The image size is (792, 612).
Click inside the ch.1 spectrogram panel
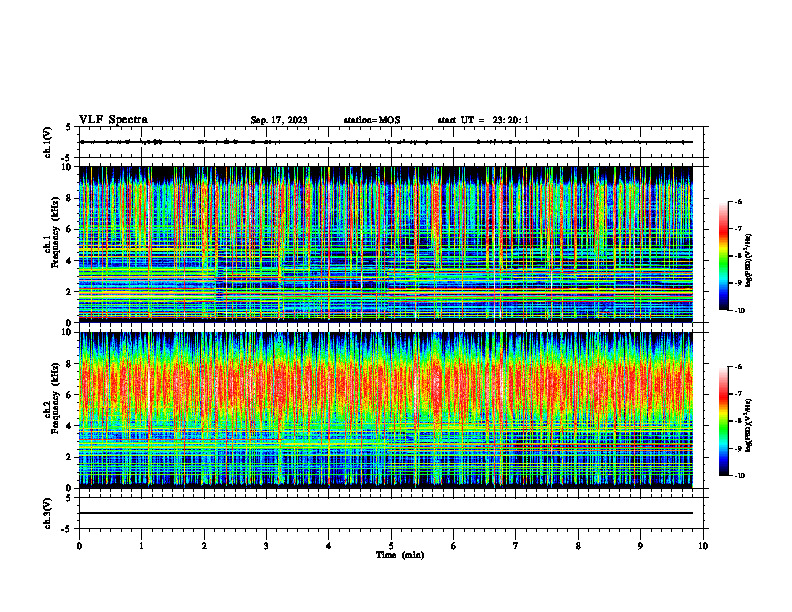386,244
